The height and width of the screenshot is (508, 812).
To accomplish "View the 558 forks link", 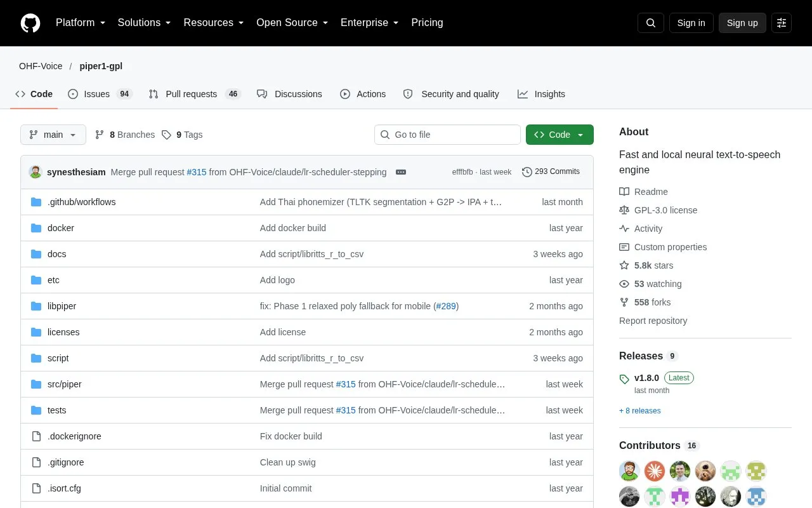I will [645, 302].
